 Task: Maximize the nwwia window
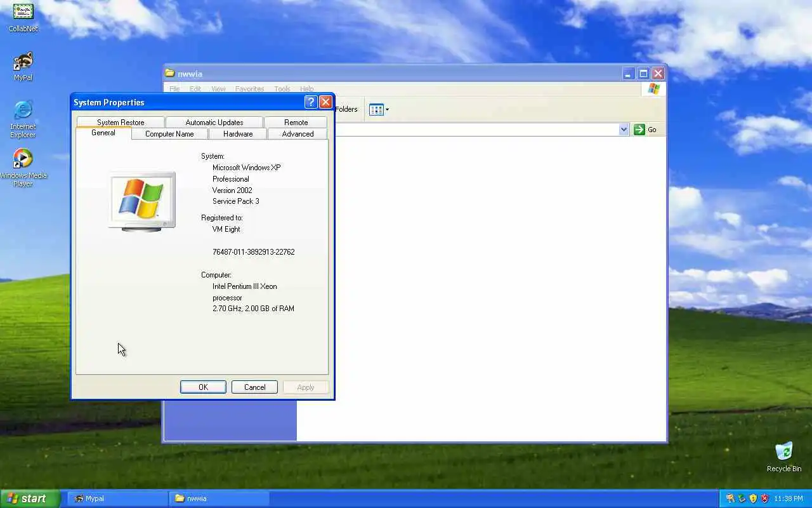[x=643, y=74]
